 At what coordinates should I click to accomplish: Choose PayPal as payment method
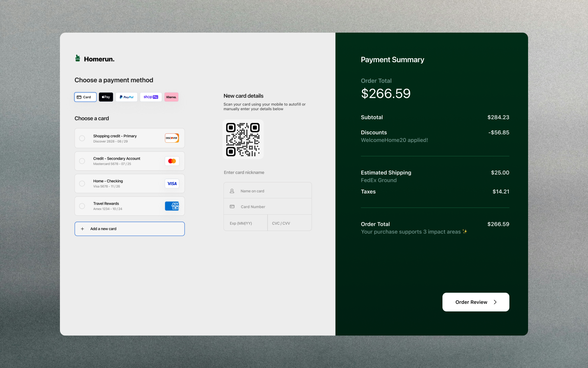click(x=126, y=97)
